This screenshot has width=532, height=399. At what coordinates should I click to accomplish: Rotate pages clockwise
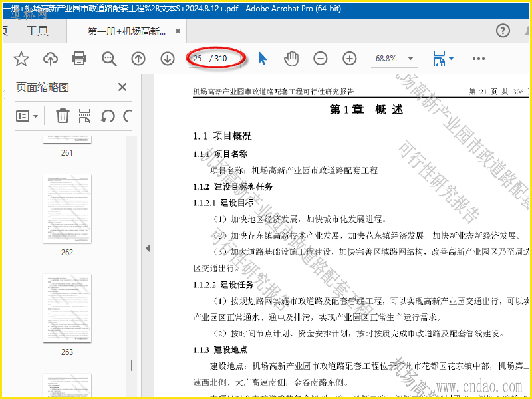[128, 116]
